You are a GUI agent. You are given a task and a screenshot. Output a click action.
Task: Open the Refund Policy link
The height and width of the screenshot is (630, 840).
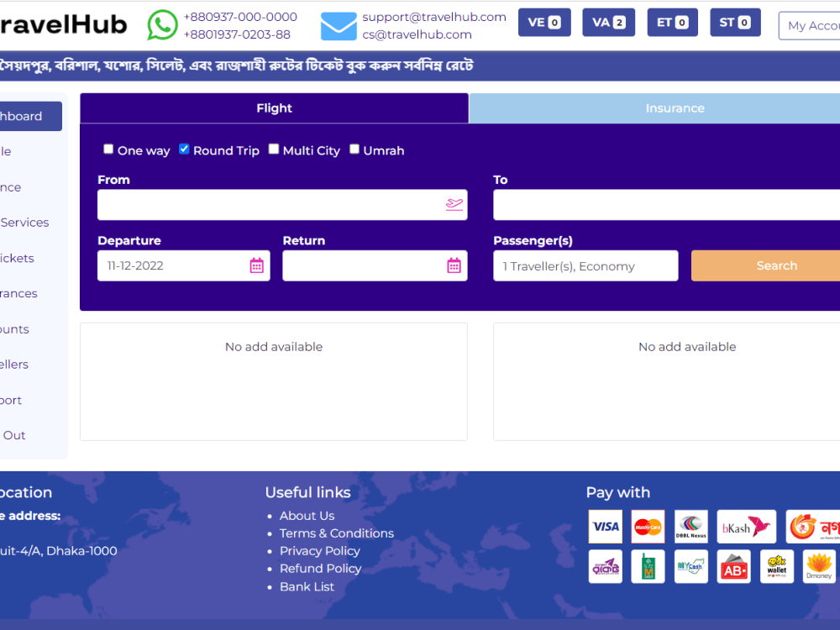click(x=320, y=569)
